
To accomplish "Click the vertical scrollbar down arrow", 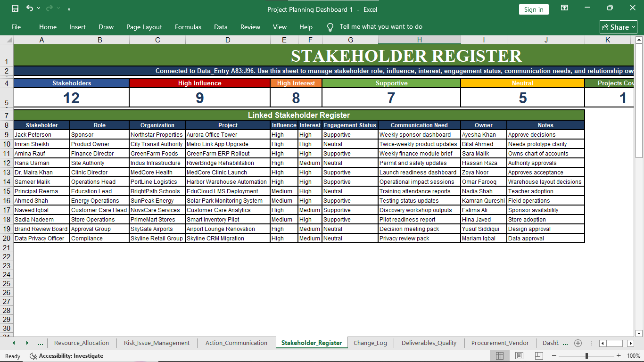I will [639, 333].
